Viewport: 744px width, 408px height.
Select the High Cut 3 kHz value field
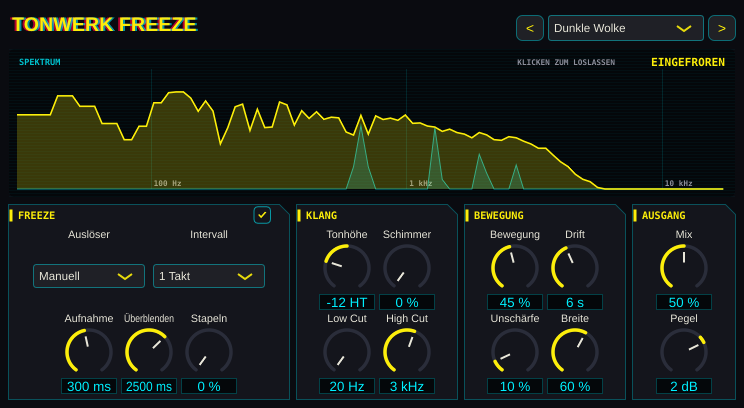click(x=407, y=386)
